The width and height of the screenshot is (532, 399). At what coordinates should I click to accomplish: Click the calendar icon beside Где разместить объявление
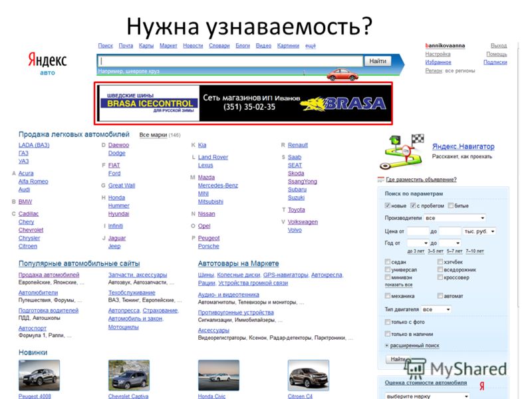tap(380, 180)
